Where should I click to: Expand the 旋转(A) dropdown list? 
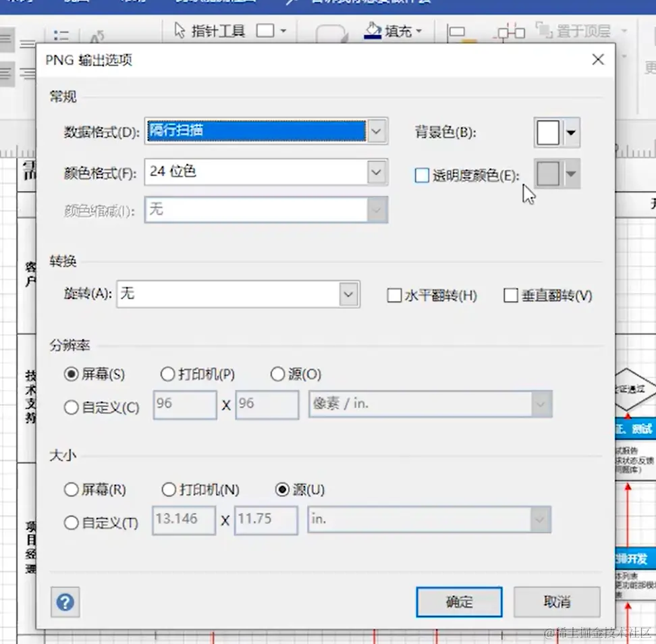(349, 294)
